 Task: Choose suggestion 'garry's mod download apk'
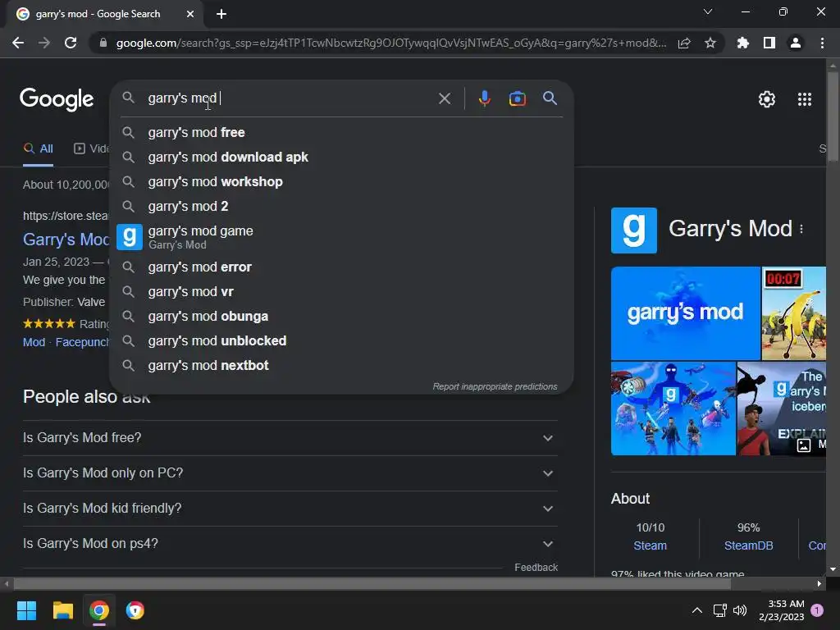pos(341,157)
